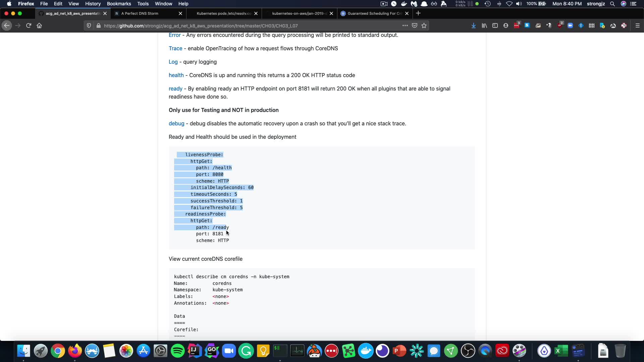
Task: Open the Bookmarks menu
Action: 119,4
